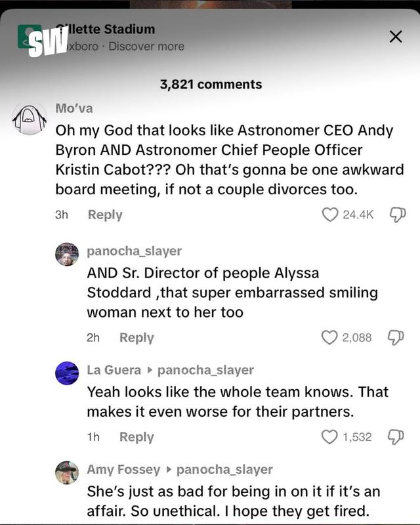Image resolution: width=420 pixels, height=525 pixels.
Task: Like panocha_slayer's comment with the heart
Action: pyautogui.click(x=329, y=337)
